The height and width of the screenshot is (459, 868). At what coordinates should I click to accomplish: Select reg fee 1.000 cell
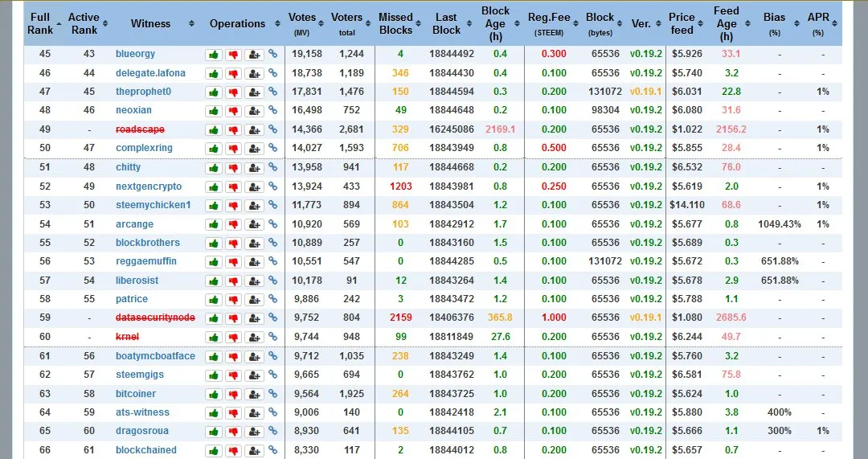click(554, 318)
